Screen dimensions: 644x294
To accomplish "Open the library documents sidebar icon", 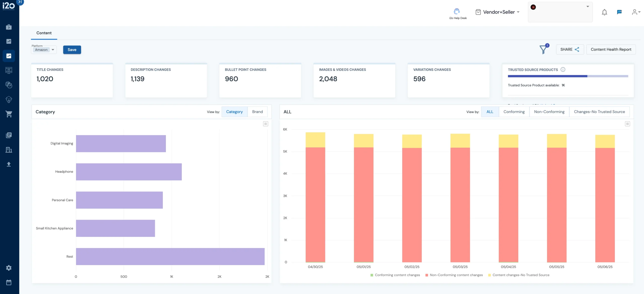I will pyautogui.click(x=9, y=135).
